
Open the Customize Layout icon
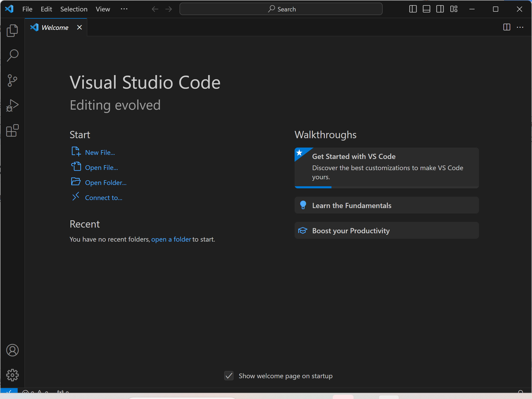coord(454,9)
